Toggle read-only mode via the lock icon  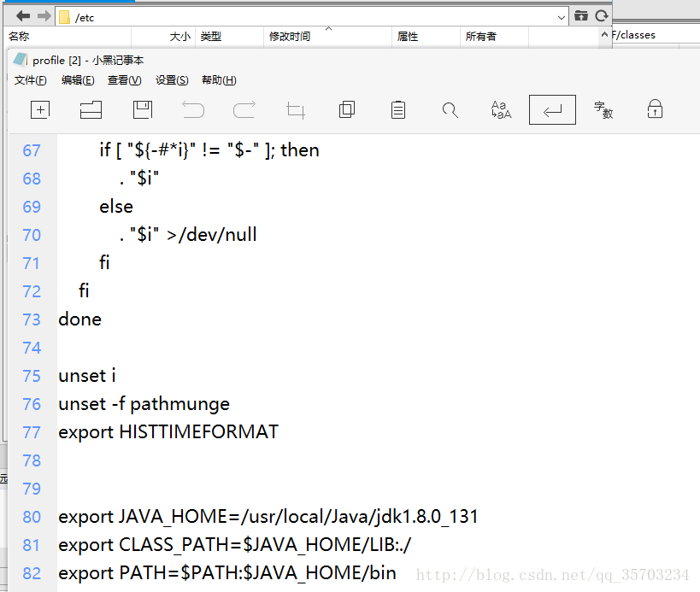click(654, 109)
